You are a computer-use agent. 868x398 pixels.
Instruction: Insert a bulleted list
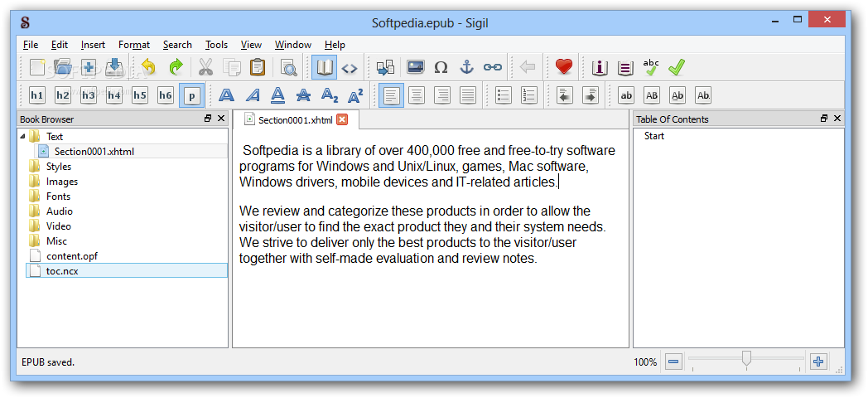pyautogui.click(x=504, y=95)
